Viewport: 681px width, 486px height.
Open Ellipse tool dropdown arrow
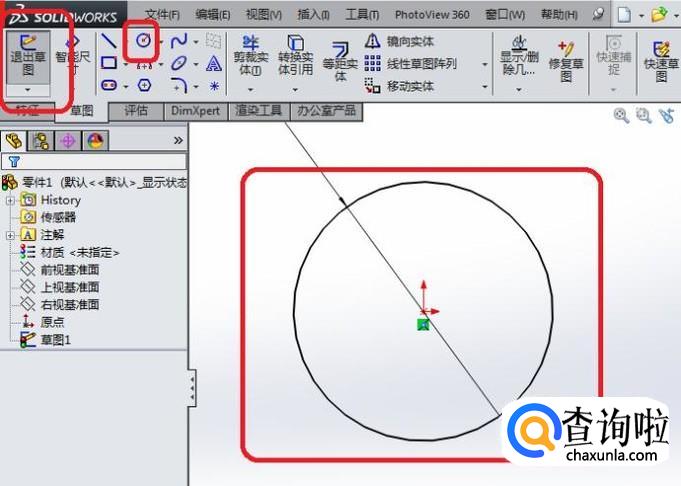point(196,65)
